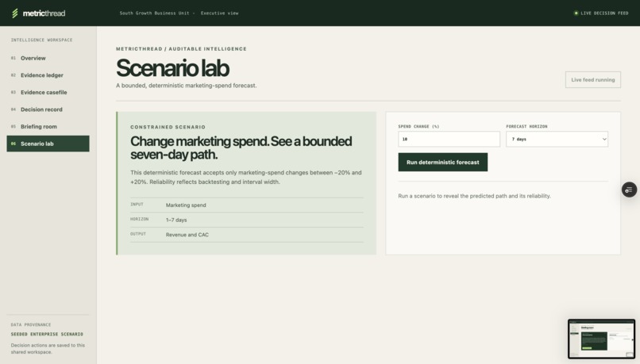This screenshot has height=364, width=640.
Task: Expand the Forecast horizon dropdown
Action: pyautogui.click(x=557, y=139)
